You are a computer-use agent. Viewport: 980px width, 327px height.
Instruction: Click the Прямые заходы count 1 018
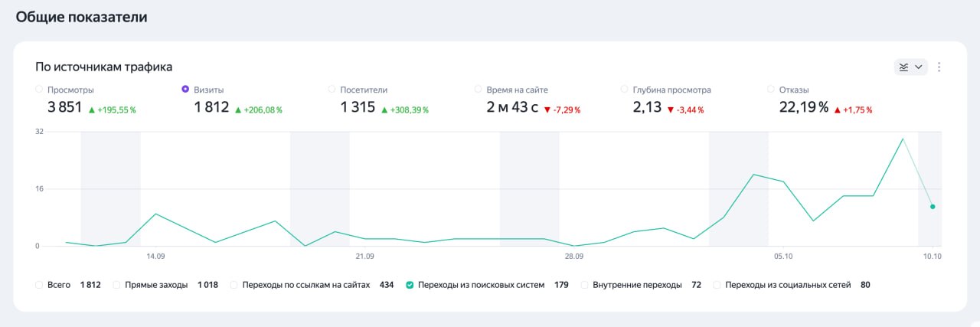(x=207, y=285)
